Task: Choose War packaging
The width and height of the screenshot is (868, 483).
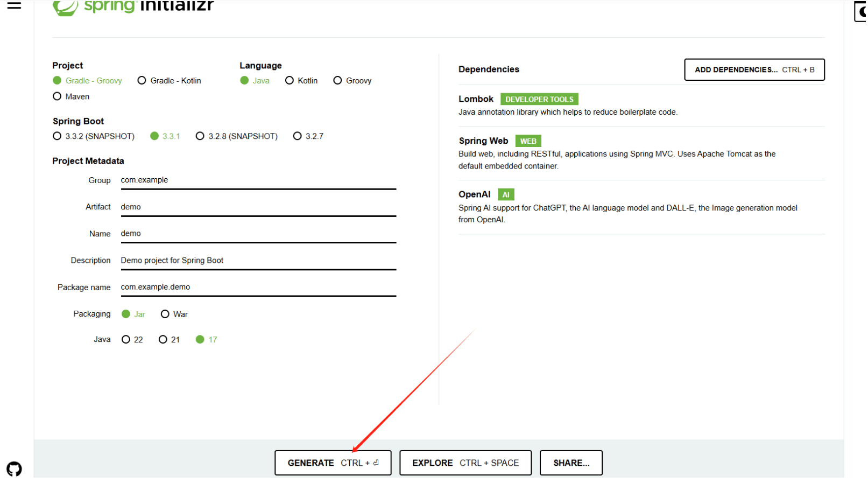Action: (x=174, y=314)
